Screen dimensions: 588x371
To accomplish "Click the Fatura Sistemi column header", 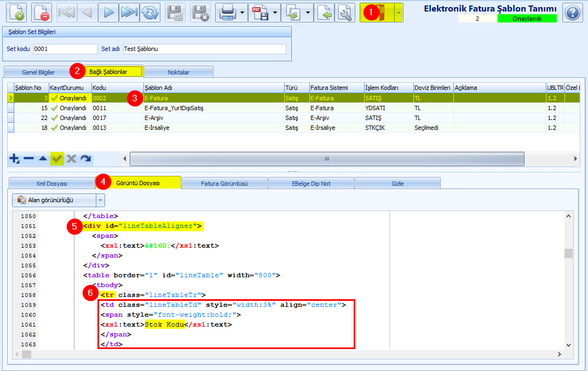I will pos(336,88).
